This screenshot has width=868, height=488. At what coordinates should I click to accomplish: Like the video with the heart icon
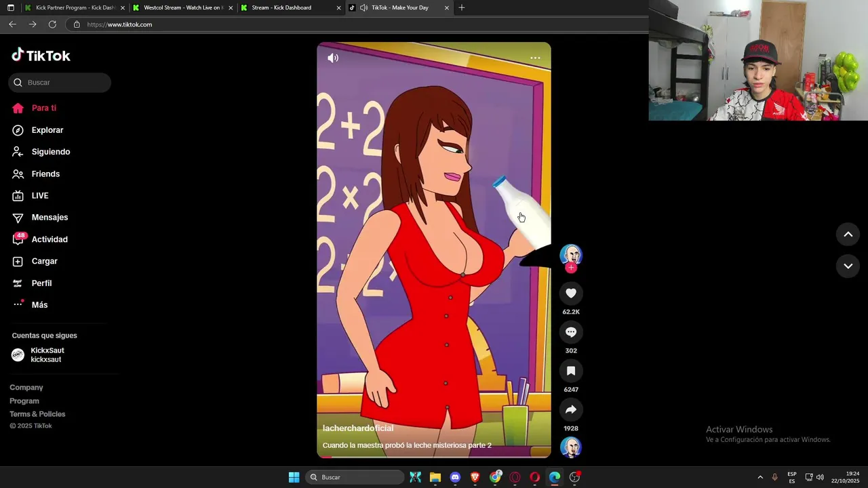(x=571, y=293)
